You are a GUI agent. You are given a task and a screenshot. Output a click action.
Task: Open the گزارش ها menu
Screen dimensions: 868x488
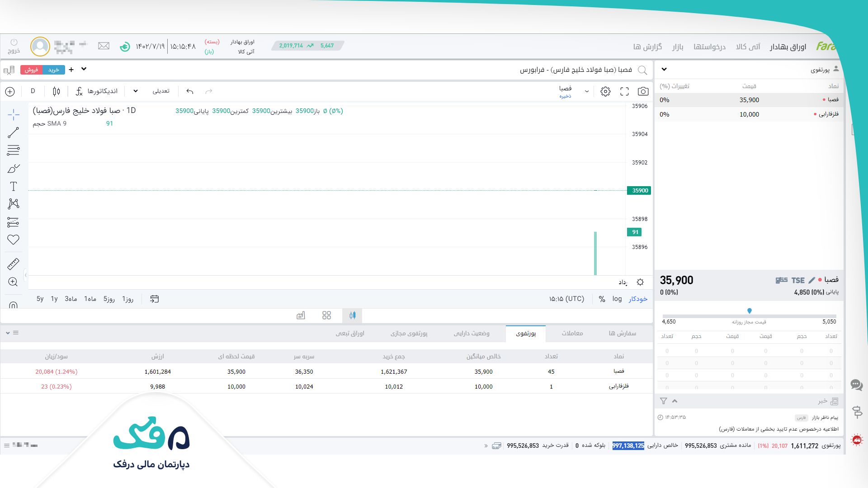click(647, 47)
